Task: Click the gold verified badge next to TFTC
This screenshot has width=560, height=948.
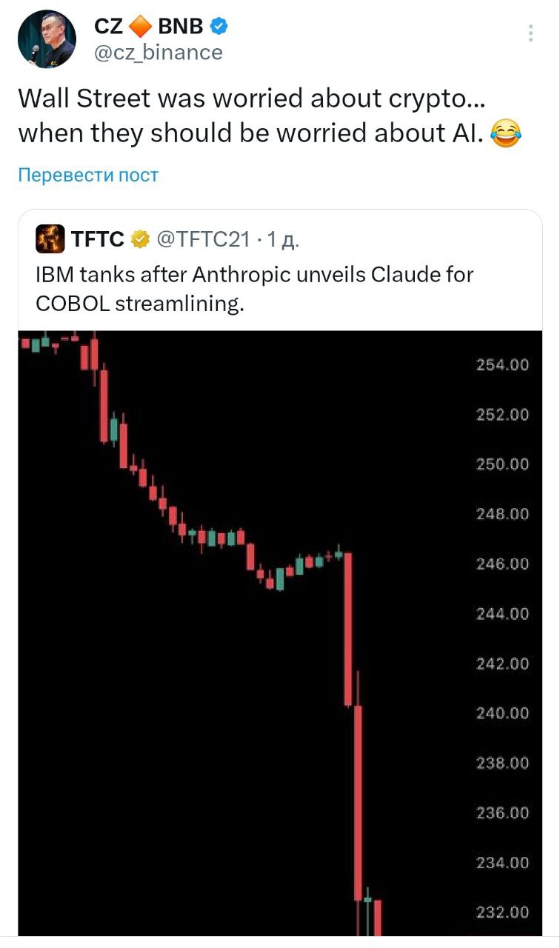Action: [139, 238]
